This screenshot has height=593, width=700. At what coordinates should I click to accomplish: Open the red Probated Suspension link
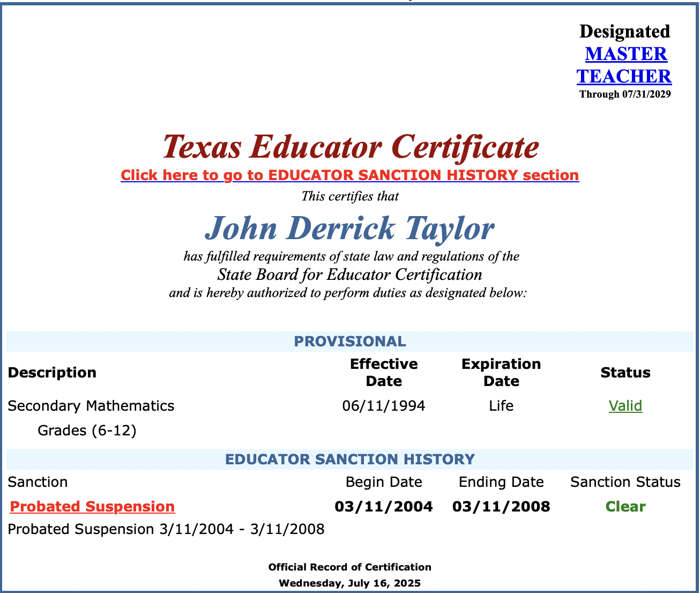(x=92, y=507)
